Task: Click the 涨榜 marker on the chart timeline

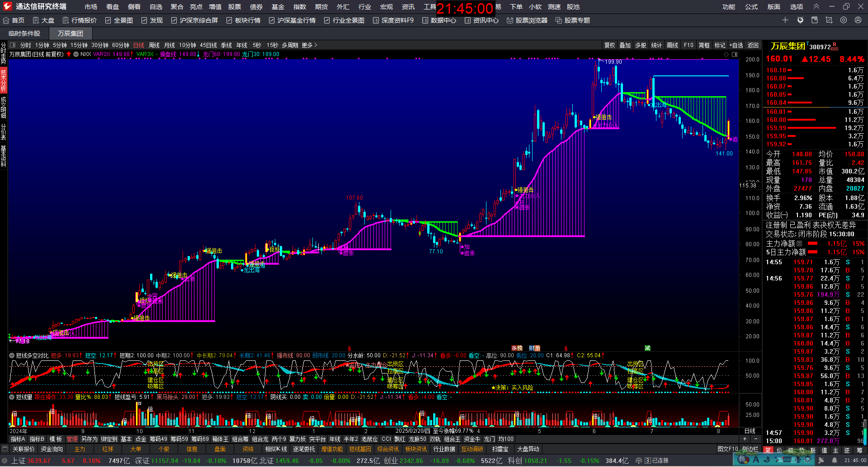Action: (x=517, y=348)
